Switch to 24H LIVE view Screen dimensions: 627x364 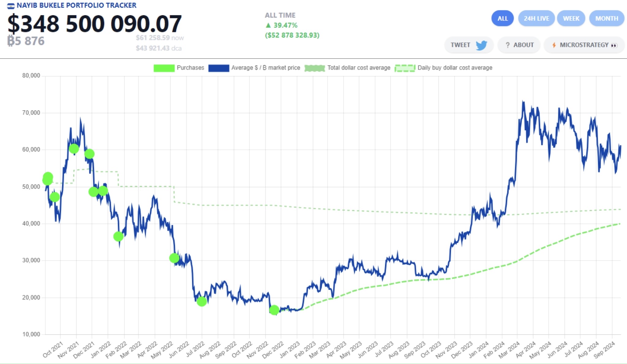click(536, 18)
